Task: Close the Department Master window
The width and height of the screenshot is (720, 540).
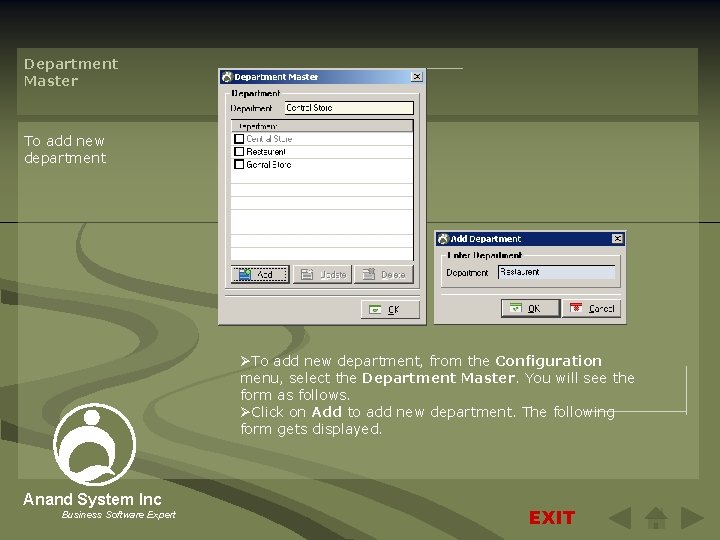Action: tap(416, 77)
